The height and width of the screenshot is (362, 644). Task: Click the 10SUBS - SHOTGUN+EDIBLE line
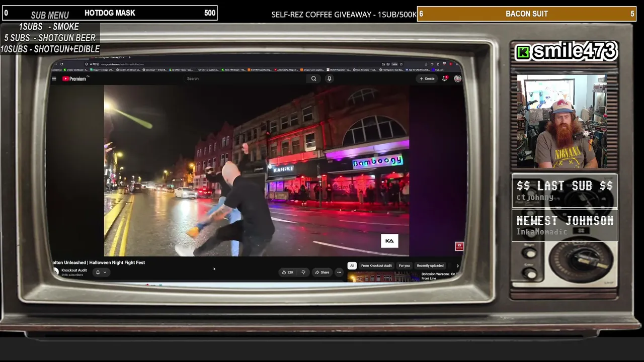[50, 49]
